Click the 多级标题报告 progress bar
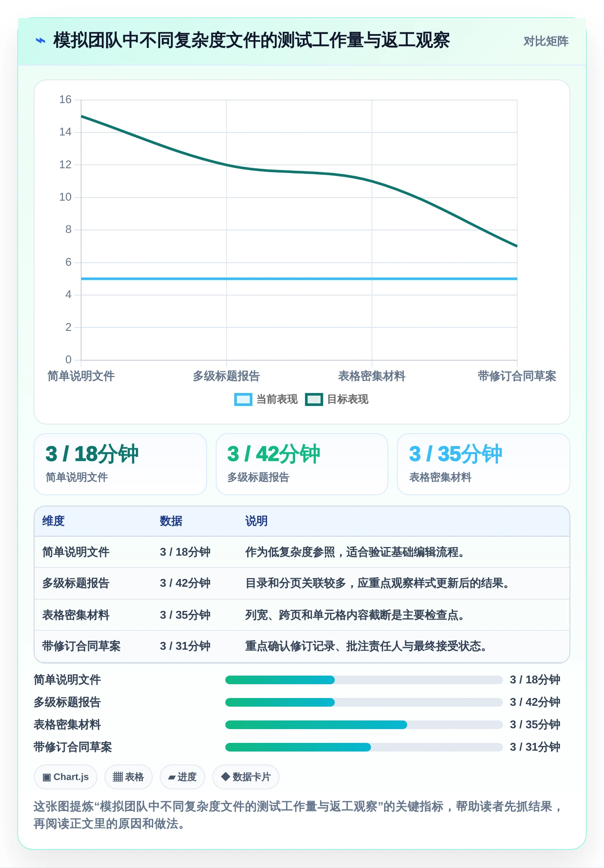 (364, 702)
